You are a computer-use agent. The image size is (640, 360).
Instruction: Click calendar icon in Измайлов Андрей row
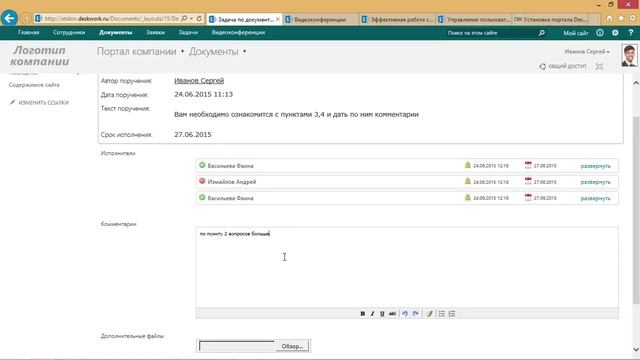528,181
